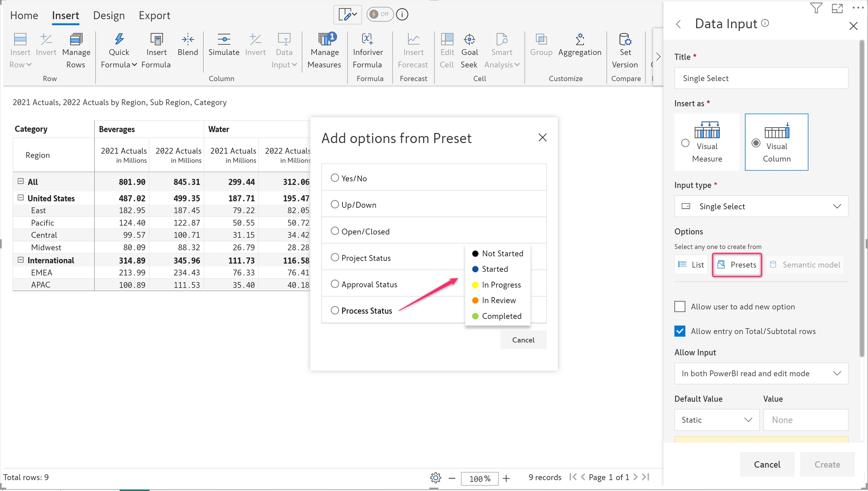Click the Presets options button
The width and height of the screenshot is (868, 491).
(x=737, y=265)
